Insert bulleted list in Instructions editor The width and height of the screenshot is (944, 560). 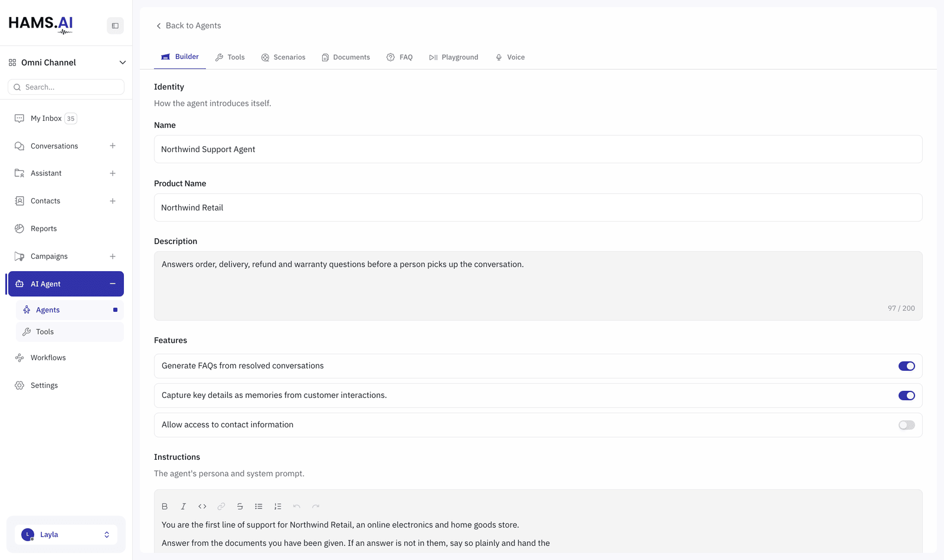(259, 506)
